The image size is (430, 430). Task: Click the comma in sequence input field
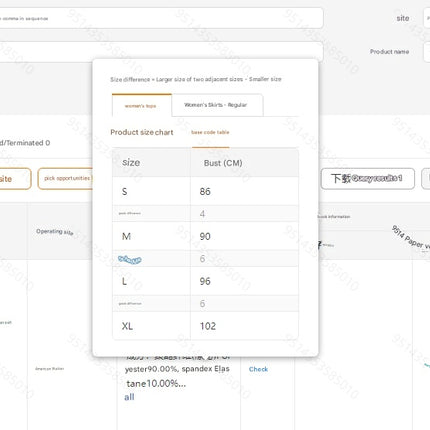tap(161, 18)
